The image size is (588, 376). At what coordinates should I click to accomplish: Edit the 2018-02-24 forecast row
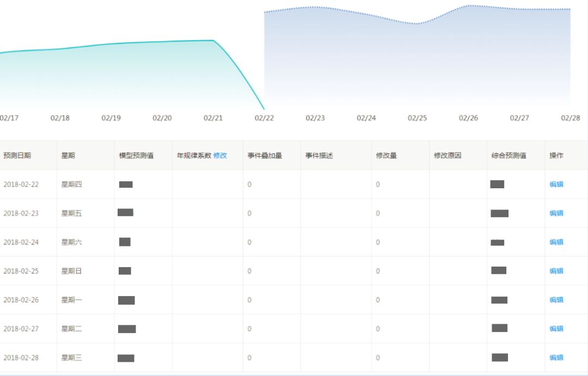tap(556, 242)
